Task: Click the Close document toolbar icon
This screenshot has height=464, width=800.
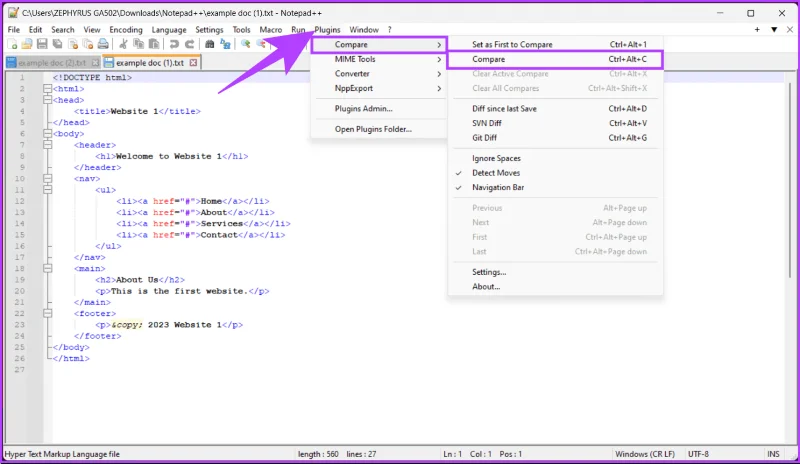Action: 73,44
